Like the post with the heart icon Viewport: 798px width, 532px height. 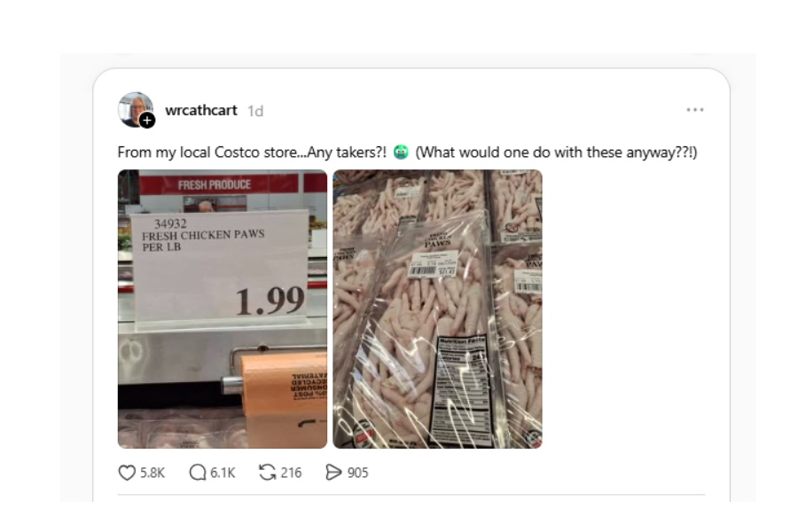coord(127,473)
